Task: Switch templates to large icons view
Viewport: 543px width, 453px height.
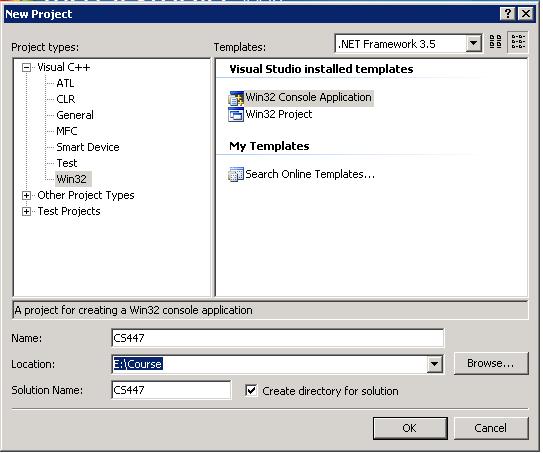Action: coord(495,42)
